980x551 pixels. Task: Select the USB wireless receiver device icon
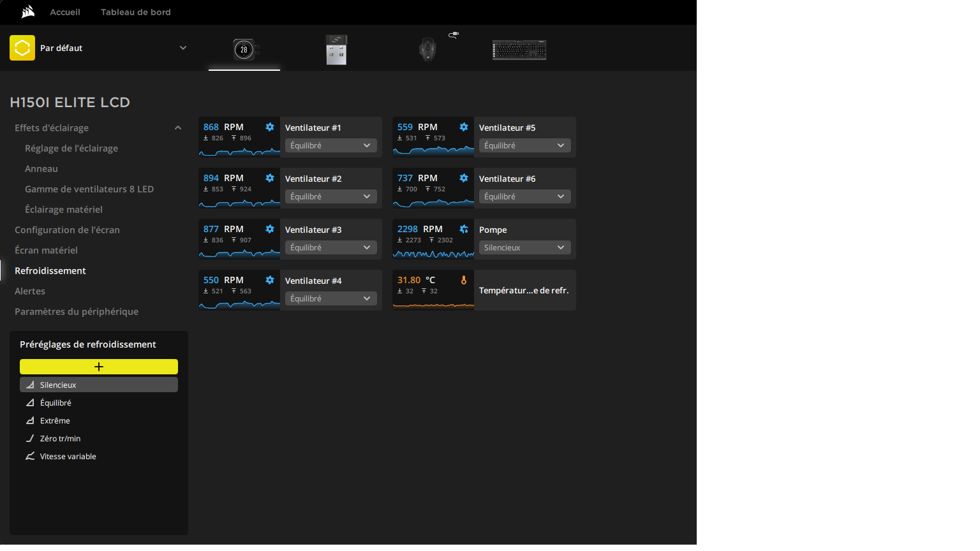tap(336, 50)
